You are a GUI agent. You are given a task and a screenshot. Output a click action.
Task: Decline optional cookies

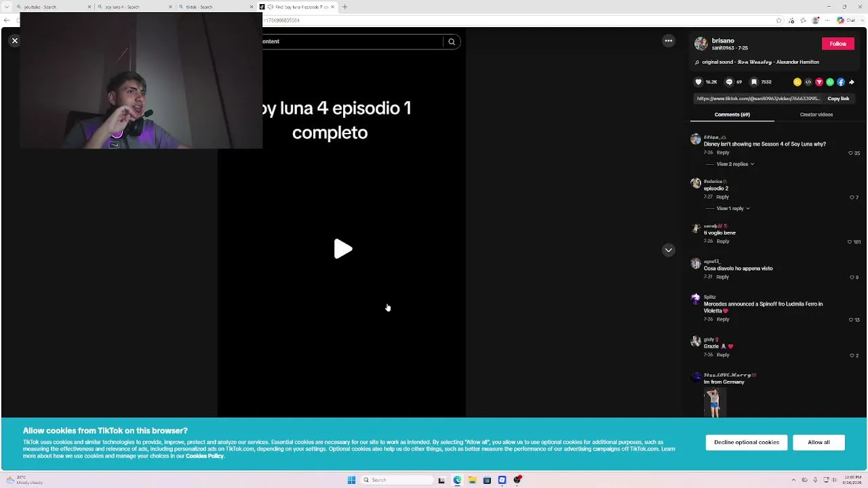point(746,443)
